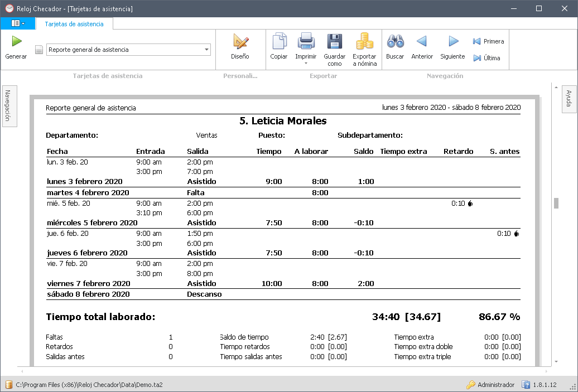The height and width of the screenshot is (392, 578).
Task: Click the Copiar documents icon
Action: (x=279, y=42)
